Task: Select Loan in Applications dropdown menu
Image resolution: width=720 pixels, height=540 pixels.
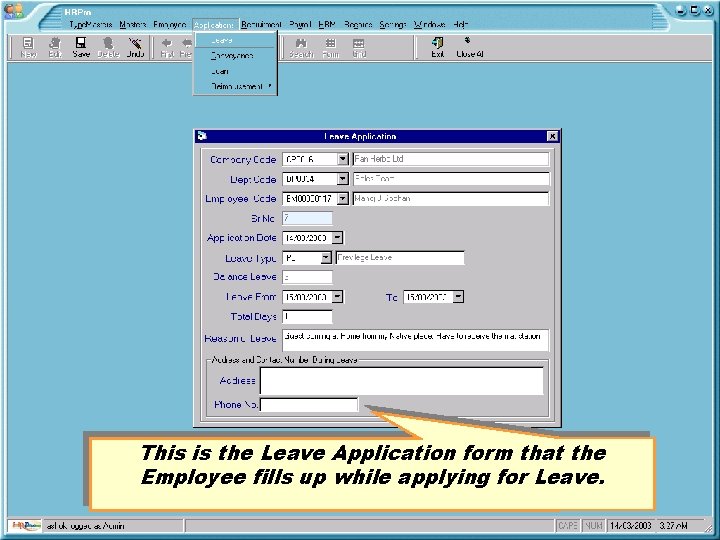Action: pyautogui.click(x=235, y=71)
